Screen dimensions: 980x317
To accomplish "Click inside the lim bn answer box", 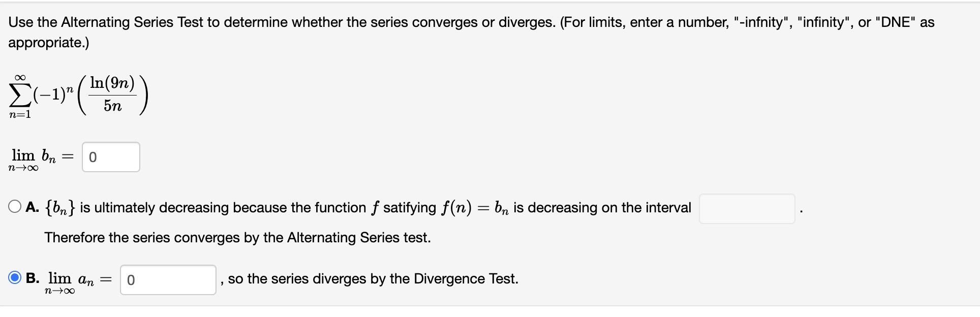I will (111, 157).
